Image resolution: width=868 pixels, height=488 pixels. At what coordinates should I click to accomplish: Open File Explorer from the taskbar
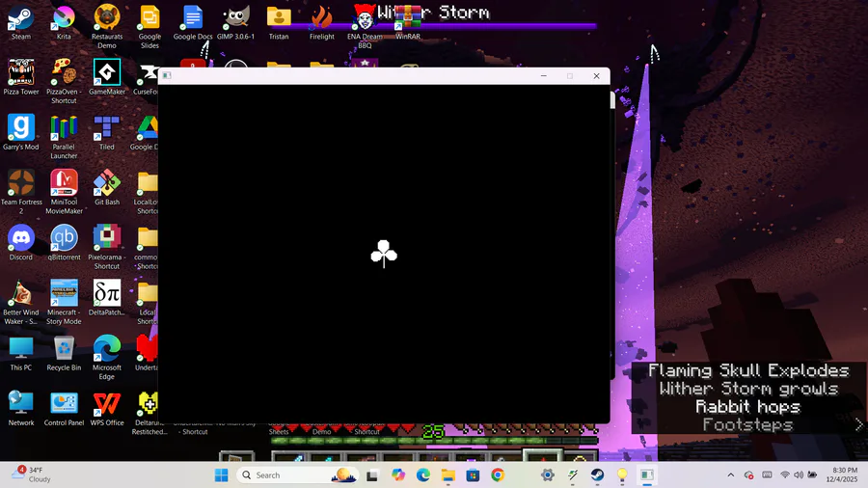(448, 474)
